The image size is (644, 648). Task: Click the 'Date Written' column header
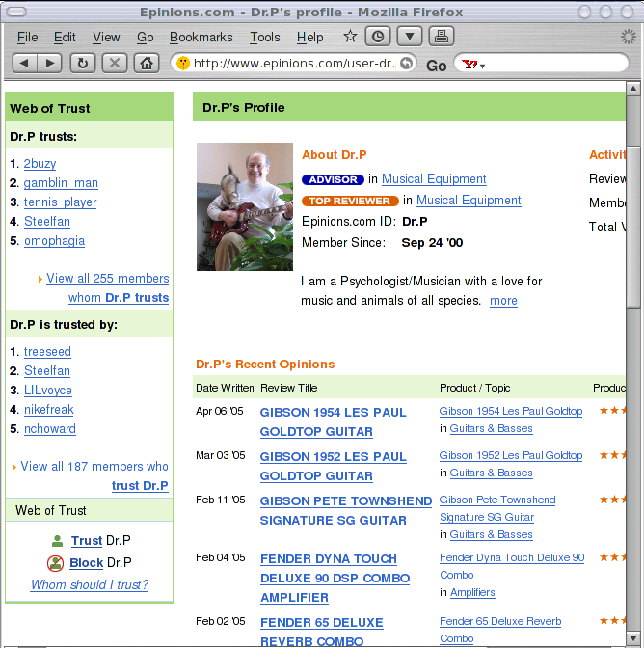pos(225,388)
